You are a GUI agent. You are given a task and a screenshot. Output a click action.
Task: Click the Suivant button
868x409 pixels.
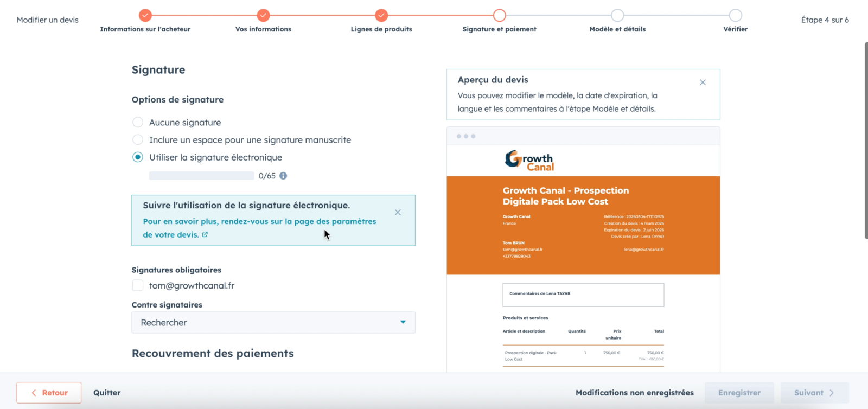pos(815,393)
